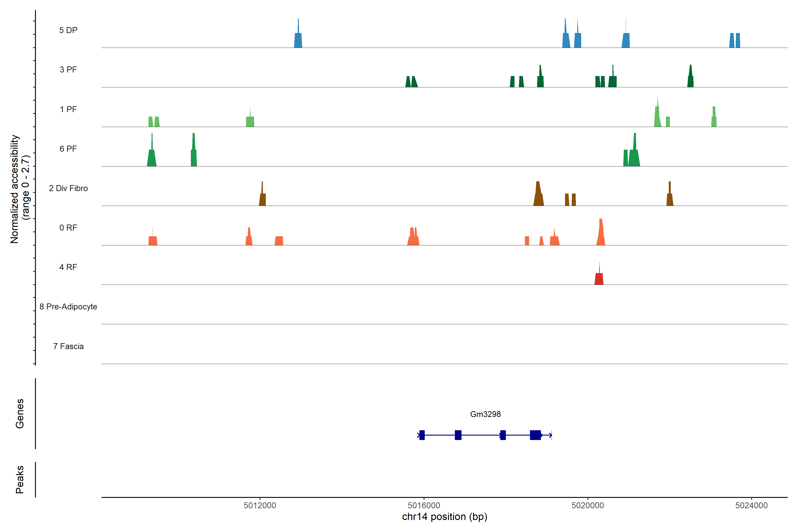The height and width of the screenshot is (532, 798).
Task: Click the Genes panel label
Action: [20, 414]
